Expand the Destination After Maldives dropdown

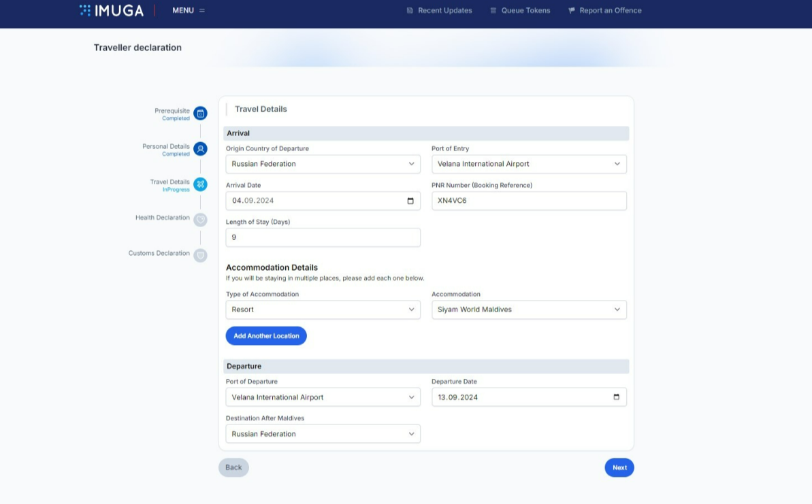323,434
